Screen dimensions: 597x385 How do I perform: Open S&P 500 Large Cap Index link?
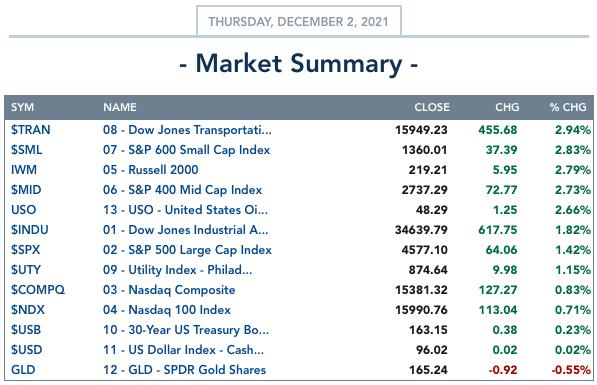coord(187,250)
